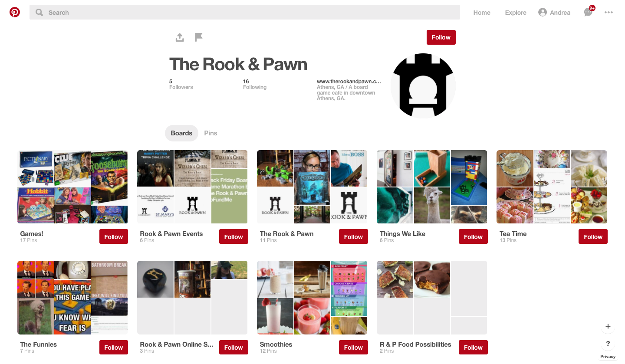
Task: Open the three-dots more options menu
Action: (609, 13)
